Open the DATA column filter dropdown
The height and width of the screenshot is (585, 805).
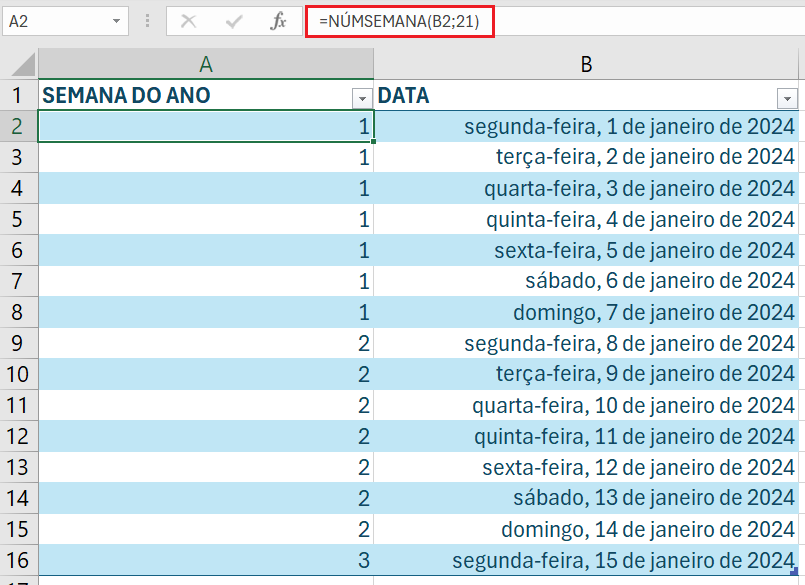click(x=787, y=98)
